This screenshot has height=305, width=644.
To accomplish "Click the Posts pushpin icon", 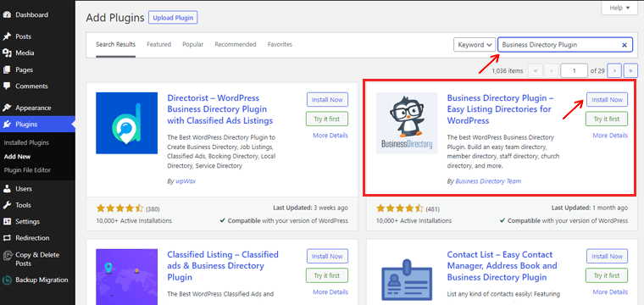I will (x=7, y=36).
